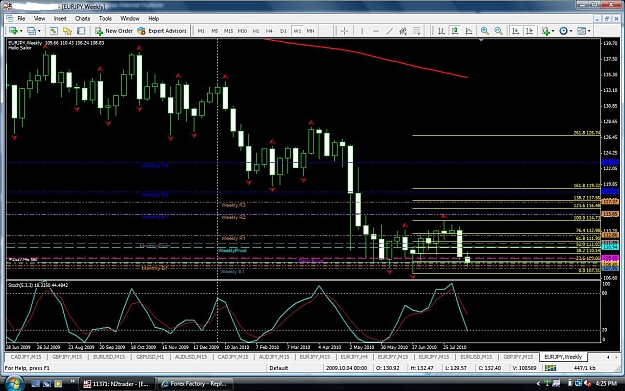Switch to the EURJPY,H4 chart tab
The image size is (625, 391).
click(x=354, y=357)
